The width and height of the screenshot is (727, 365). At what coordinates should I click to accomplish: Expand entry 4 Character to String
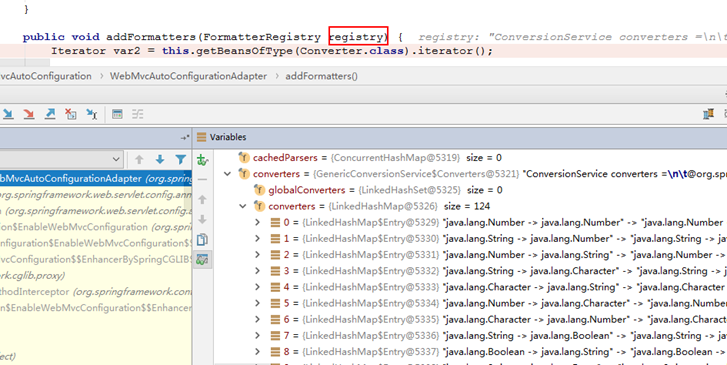258,287
